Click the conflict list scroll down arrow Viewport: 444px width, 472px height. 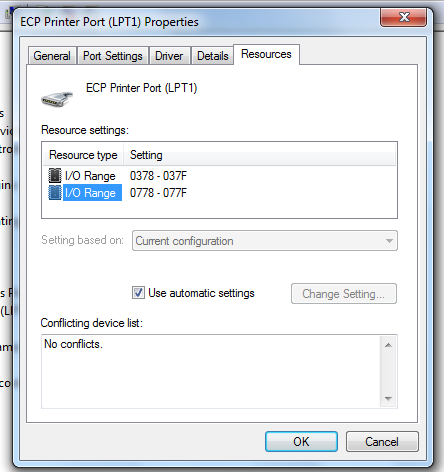point(388,398)
